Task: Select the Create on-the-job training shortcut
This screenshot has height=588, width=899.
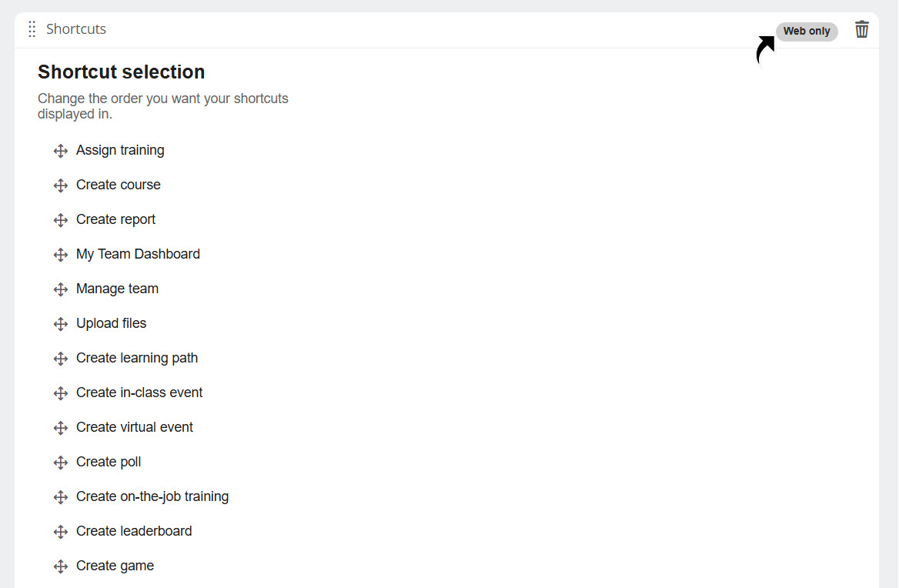Action: pos(152,496)
